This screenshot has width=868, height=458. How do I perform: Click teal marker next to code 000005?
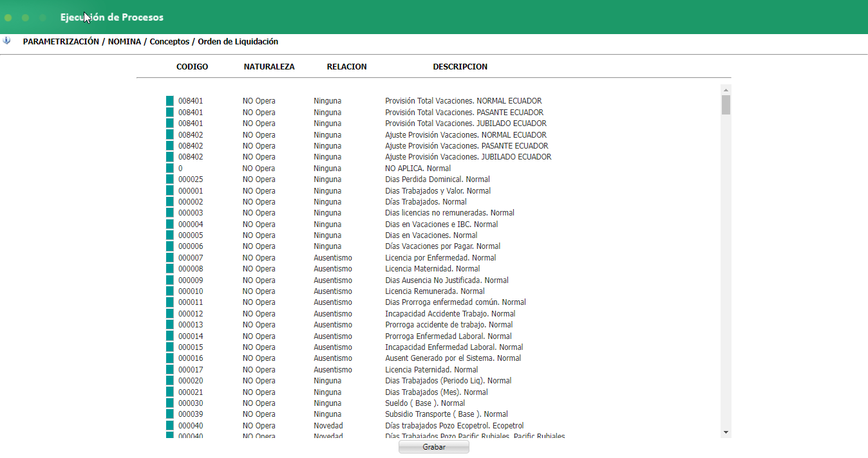click(170, 235)
